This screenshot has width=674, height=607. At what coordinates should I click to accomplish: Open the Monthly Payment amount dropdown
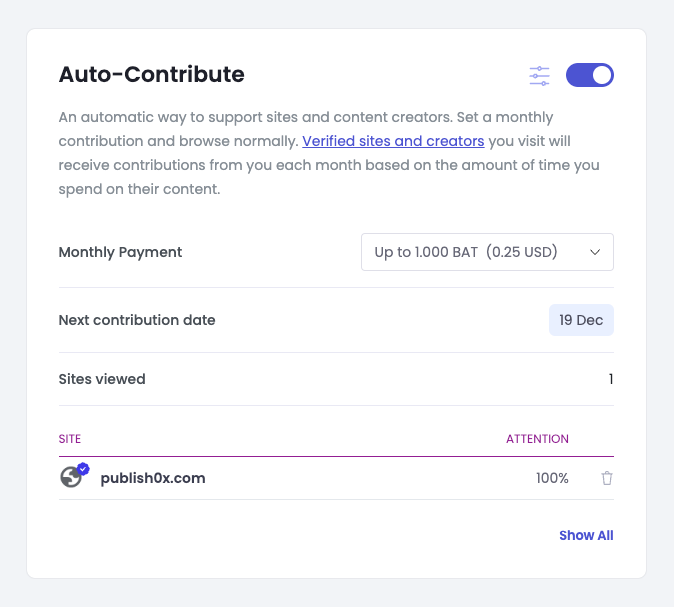[x=487, y=252]
